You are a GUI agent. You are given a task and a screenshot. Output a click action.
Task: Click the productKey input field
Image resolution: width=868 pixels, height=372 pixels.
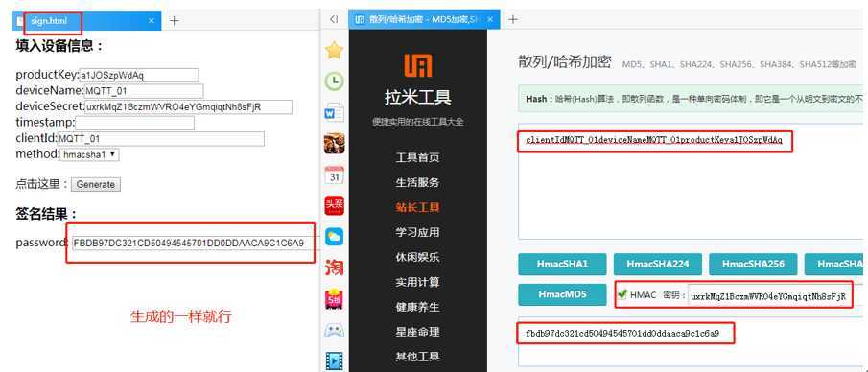pyautogui.click(x=139, y=76)
